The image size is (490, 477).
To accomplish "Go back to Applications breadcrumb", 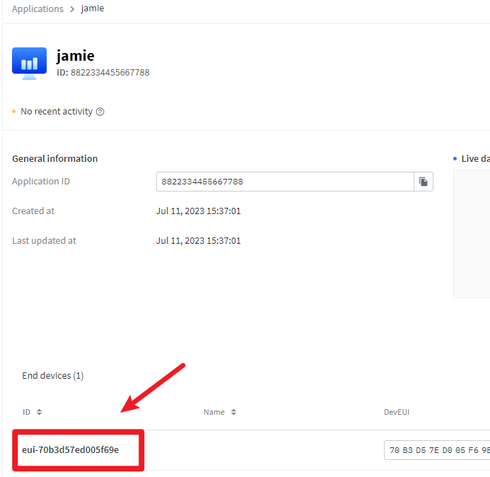I will click(x=37, y=9).
